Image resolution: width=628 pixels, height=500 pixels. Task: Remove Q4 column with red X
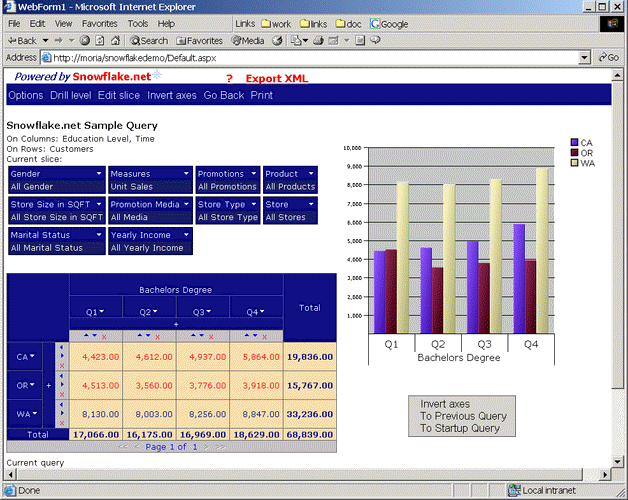pyautogui.click(x=264, y=337)
